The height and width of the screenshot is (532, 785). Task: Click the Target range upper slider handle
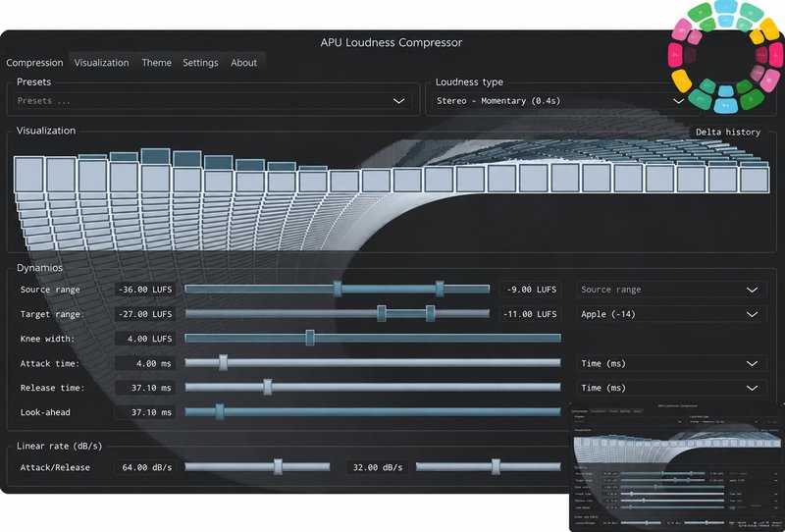click(x=430, y=313)
